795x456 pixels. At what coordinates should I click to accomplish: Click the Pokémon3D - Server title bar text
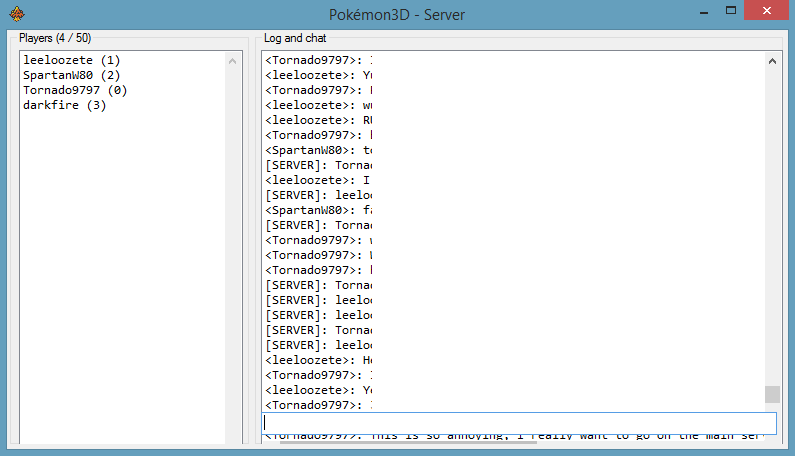tap(396, 14)
